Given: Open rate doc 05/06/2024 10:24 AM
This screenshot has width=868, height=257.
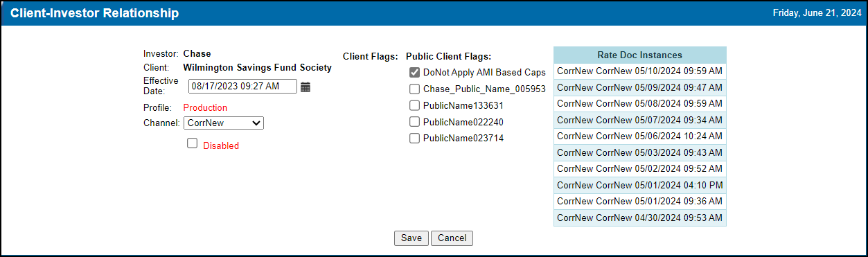Looking at the screenshot, I should pos(640,136).
